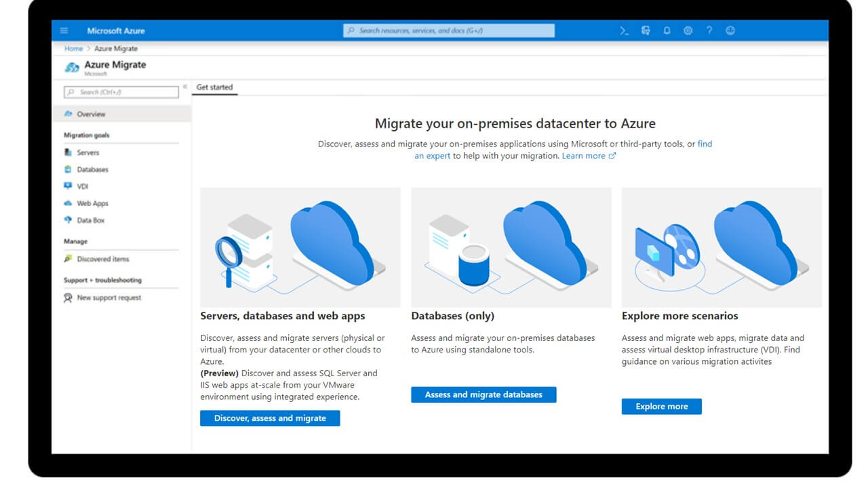Image resolution: width=868 pixels, height=488 pixels.
Task: Open the directory and subscription filter icon
Action: 646,30
